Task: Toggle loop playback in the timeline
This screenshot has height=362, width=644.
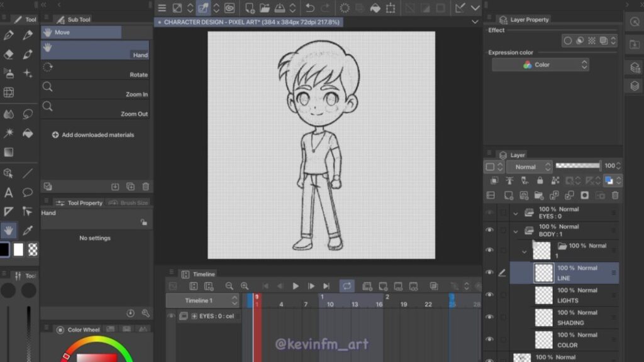Action: (347, 286)
